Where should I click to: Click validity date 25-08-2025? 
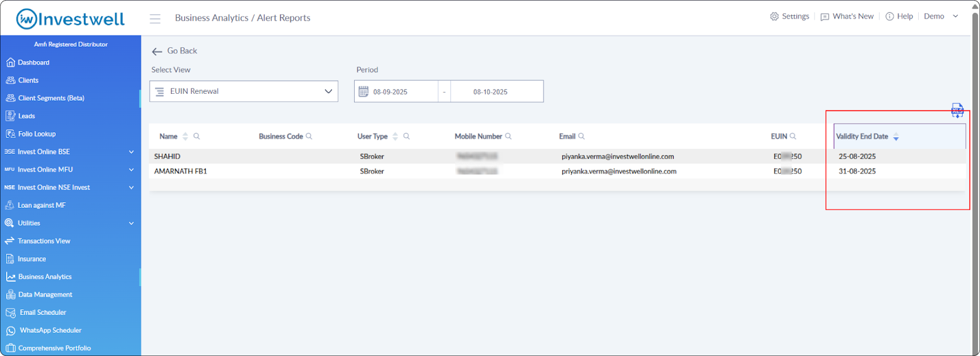coord(857,157)
